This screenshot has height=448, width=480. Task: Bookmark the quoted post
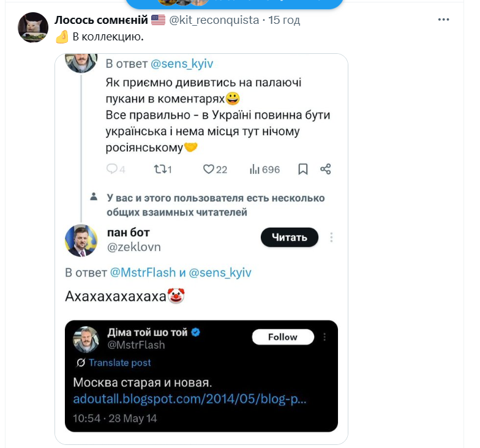(302, 169)
